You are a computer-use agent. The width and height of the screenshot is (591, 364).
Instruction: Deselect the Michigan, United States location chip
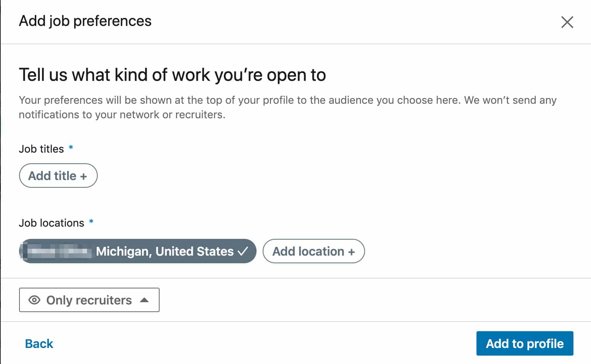tap(137, 251)
